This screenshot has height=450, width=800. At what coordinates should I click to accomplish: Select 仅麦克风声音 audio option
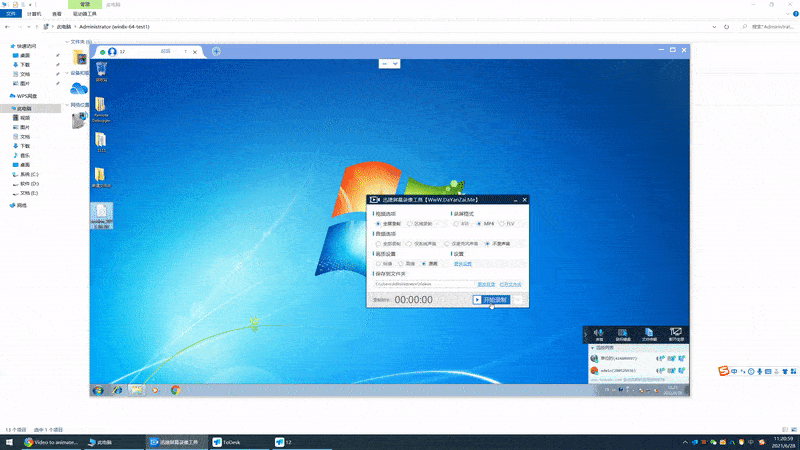pos(447,244)
